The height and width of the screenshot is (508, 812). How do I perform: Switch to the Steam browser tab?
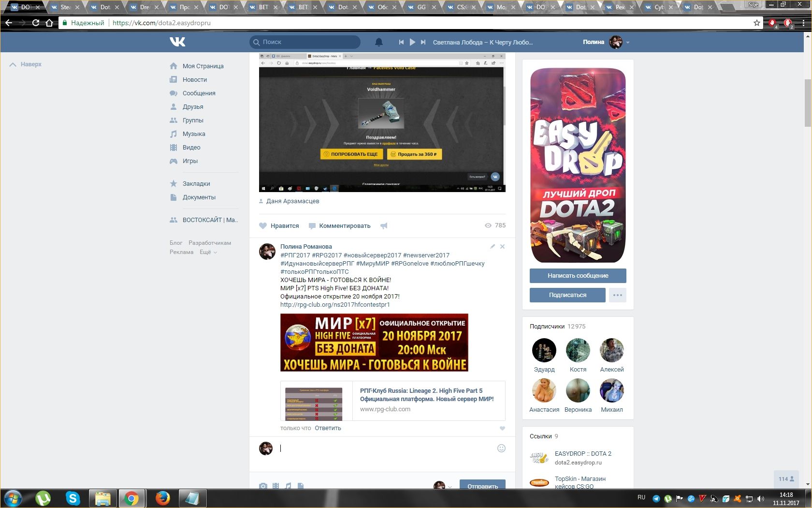point(65,7)
